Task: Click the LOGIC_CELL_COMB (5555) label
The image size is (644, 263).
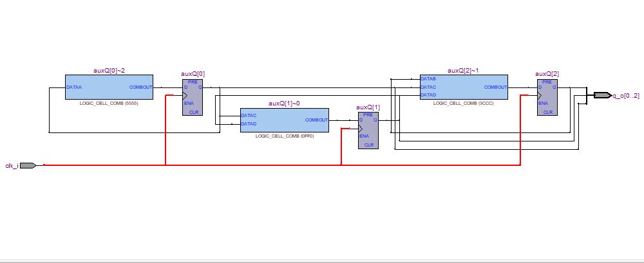Action: click(x=109, y=103)
